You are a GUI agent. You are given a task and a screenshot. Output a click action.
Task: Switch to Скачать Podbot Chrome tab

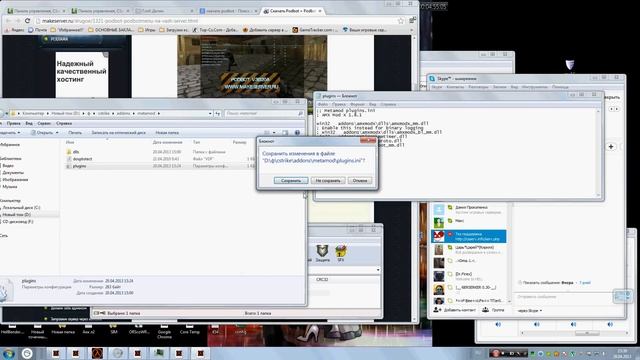coord(291,11)
